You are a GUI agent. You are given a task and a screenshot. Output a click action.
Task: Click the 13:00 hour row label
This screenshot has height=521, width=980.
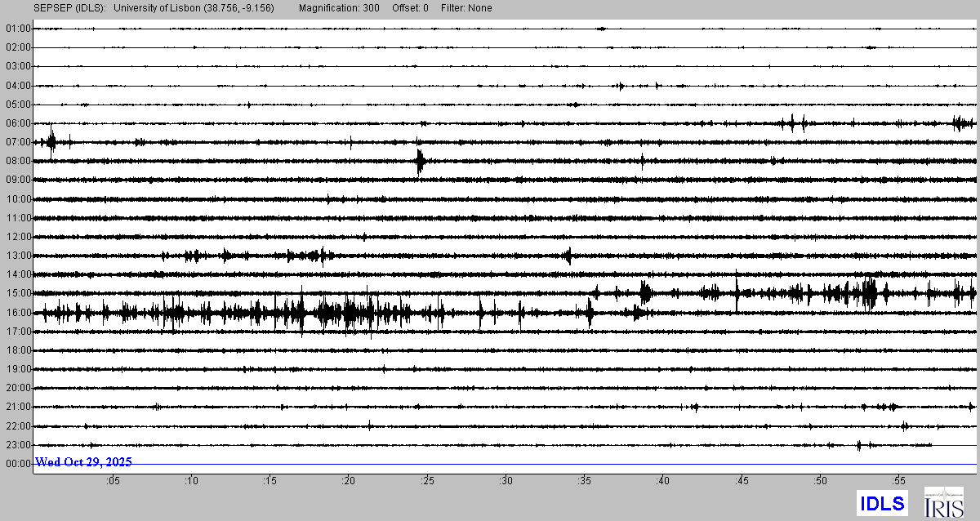(17, 256)
